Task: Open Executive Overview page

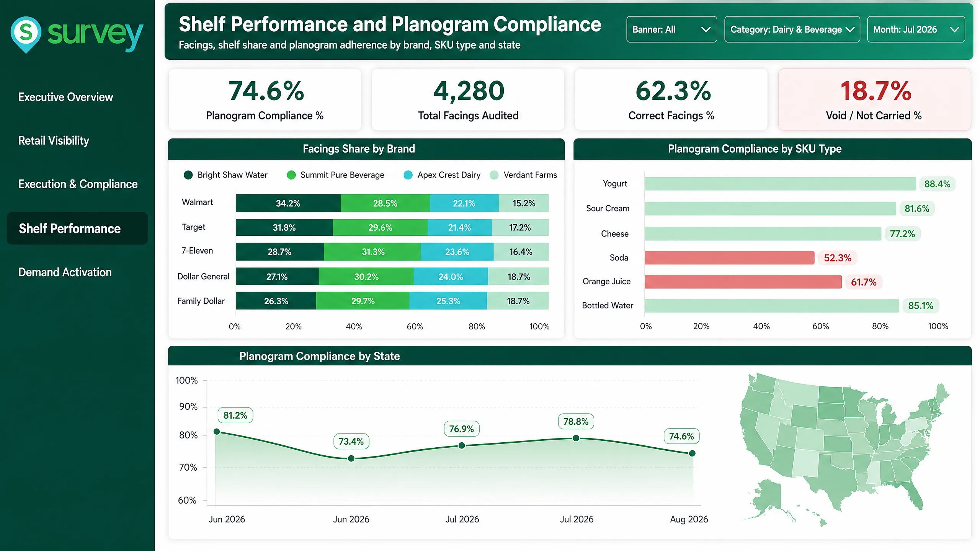Action: coord(65,97)
